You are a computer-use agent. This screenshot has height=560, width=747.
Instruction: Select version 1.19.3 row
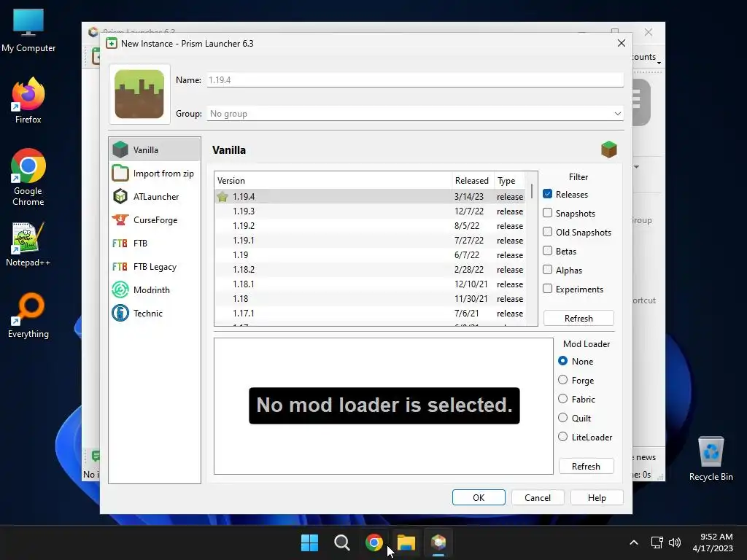click(x=370, y=211)
